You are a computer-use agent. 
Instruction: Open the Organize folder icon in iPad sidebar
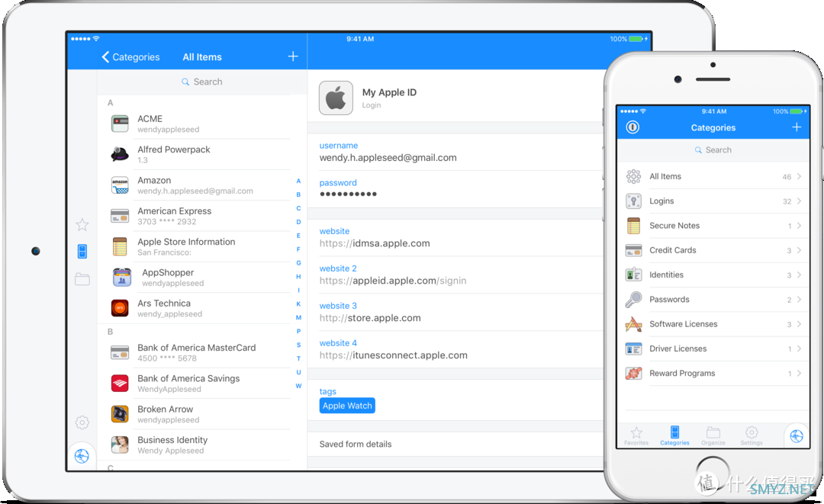click(x=82, y=279)
